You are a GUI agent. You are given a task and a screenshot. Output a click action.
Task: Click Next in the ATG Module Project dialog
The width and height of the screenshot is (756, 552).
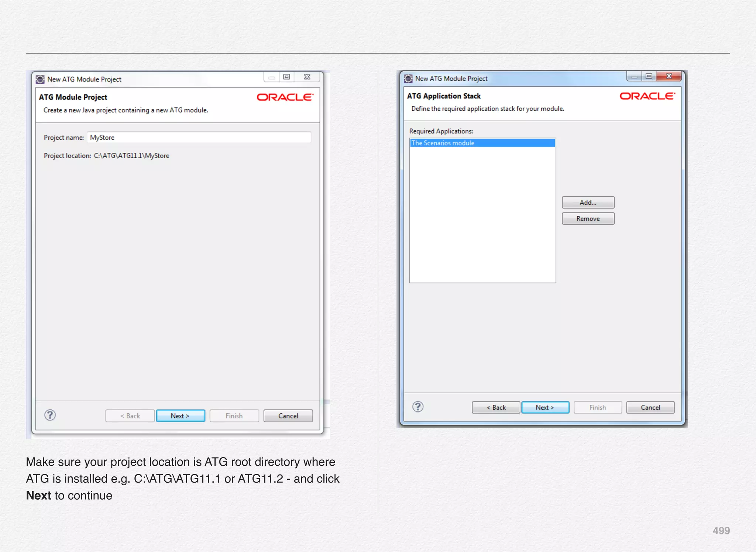[181, 416]
